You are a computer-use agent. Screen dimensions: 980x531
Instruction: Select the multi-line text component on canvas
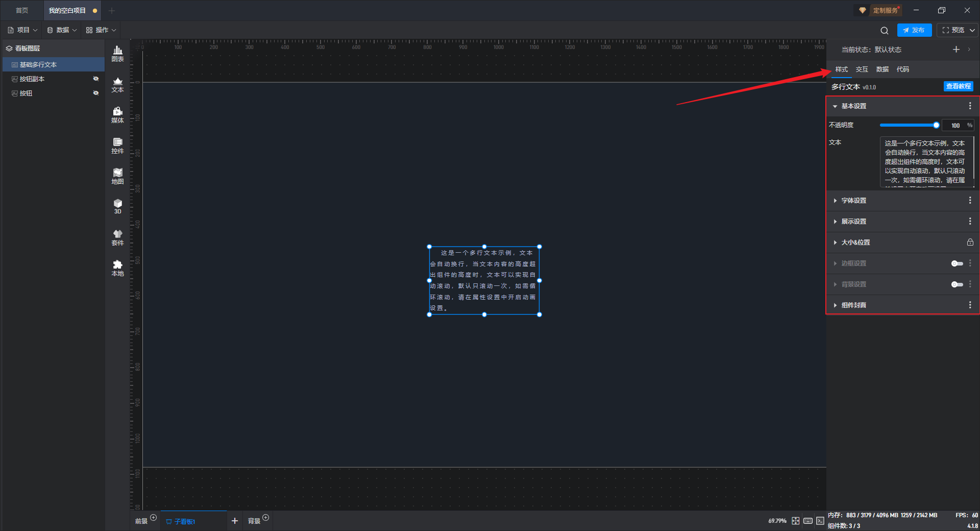[x=484, y=280]
